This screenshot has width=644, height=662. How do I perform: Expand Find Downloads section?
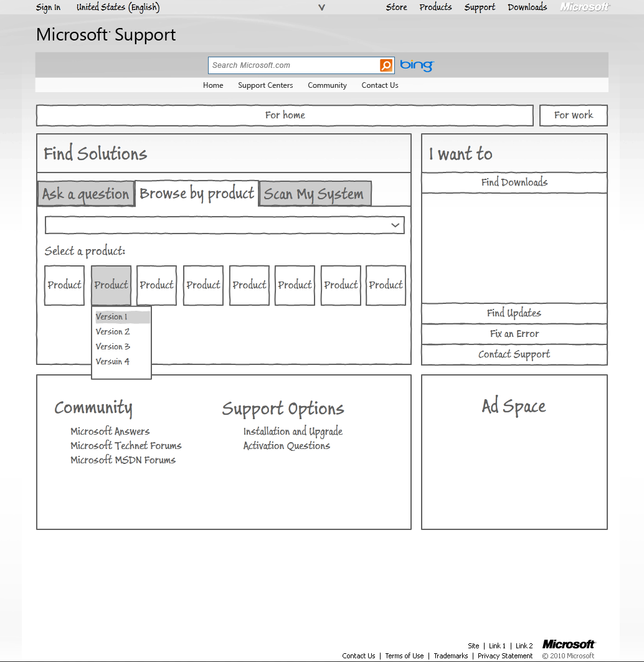pyautogui.click(x=514, y=182)
